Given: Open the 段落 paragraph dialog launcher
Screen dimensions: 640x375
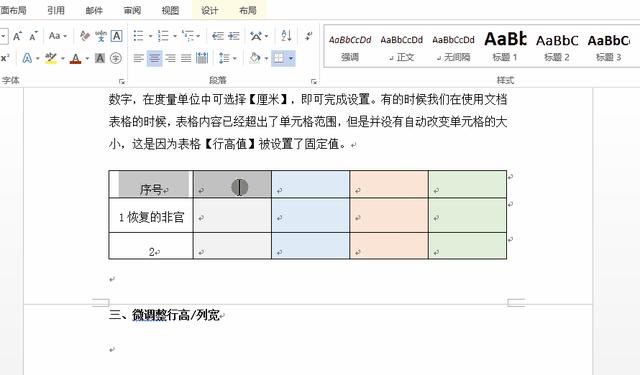Looking at the screenshot, I should click(x=313, y=81).
